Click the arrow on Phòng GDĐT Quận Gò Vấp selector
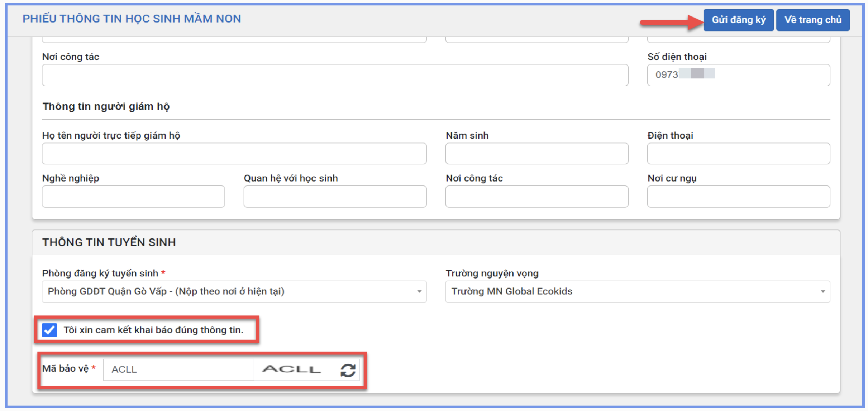The width and height of the screenshot is (868, 411). [x=419, y=292]
